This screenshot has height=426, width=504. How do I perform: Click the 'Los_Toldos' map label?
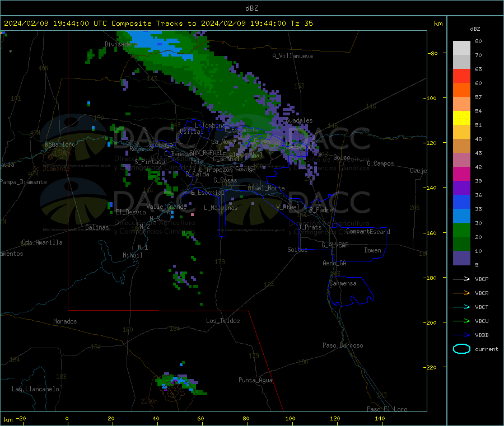(223, 321)
